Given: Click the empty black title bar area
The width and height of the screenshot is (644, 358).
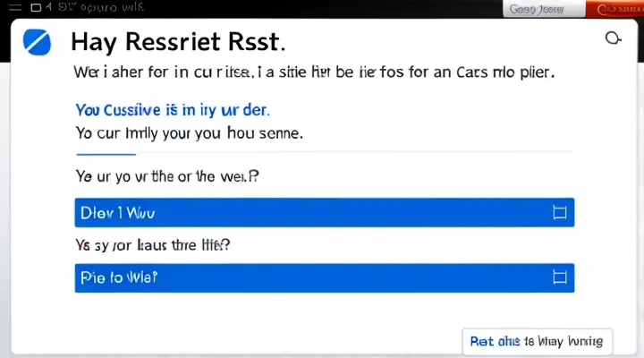Looking at the screenshot, I should point(313,8).
